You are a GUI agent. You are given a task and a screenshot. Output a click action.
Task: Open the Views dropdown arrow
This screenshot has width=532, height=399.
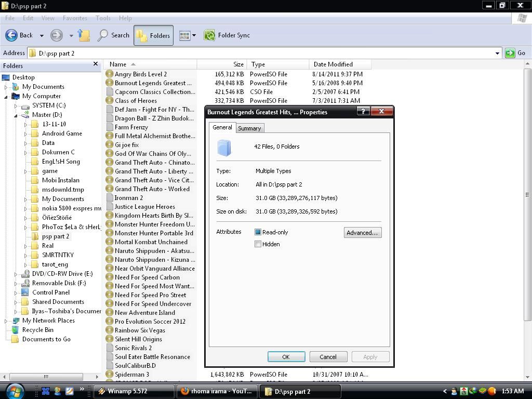tap(194, 35)
